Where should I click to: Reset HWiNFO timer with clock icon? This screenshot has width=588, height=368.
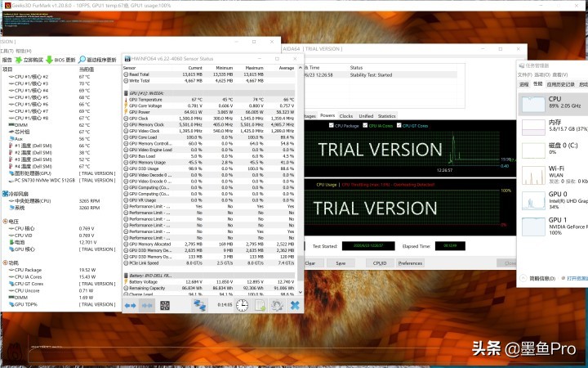click(242, 305)
